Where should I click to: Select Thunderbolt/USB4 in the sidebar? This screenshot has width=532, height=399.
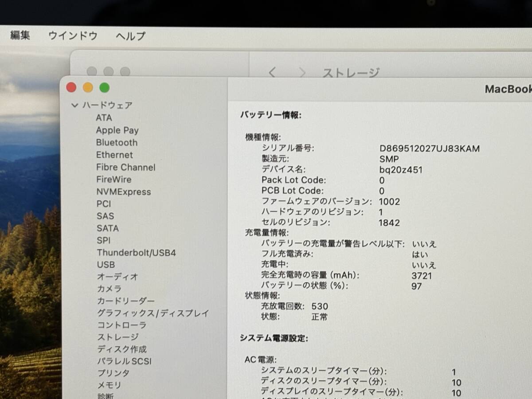[137, 253]
